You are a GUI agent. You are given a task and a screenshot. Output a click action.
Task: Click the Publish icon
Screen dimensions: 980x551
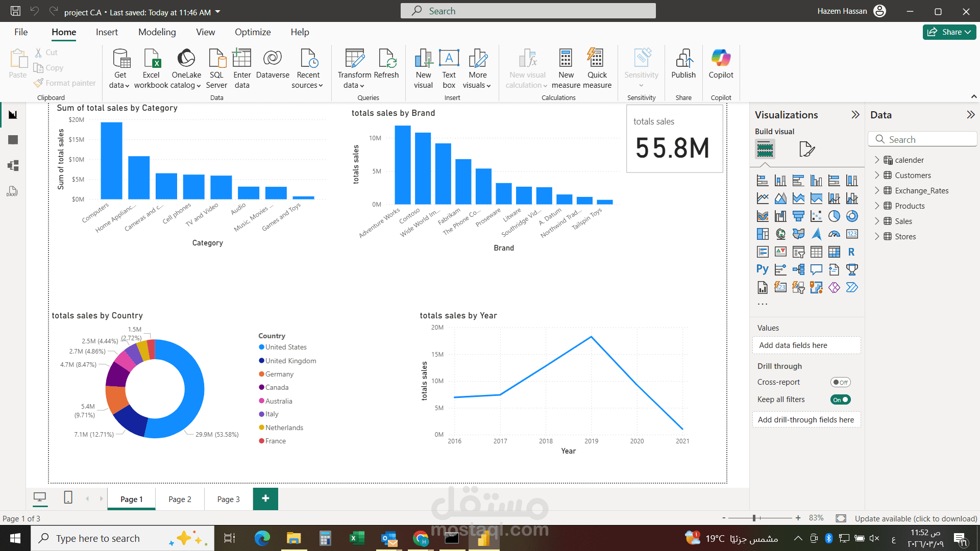click(683, 59)
